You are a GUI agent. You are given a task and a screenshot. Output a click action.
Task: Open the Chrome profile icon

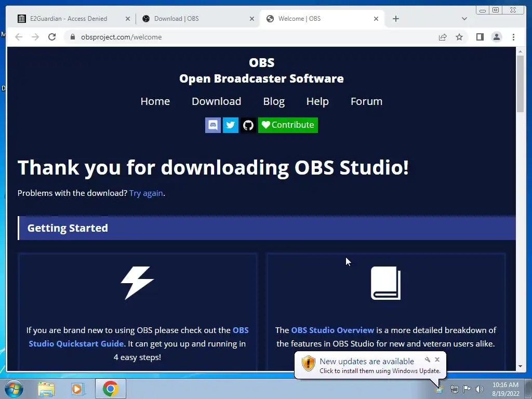496,37
